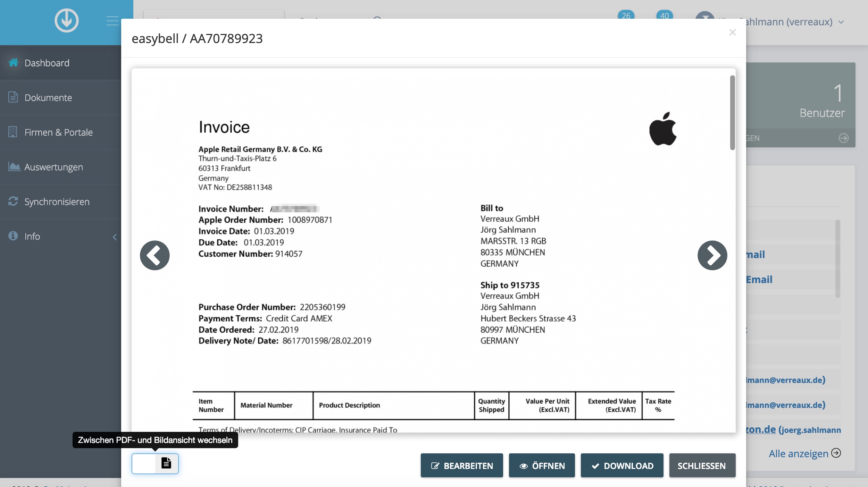Image resolution: width=868 pixels, height=487 pixels.
Task: Open the hamburger menu icon
Action: tap(112, 21)
